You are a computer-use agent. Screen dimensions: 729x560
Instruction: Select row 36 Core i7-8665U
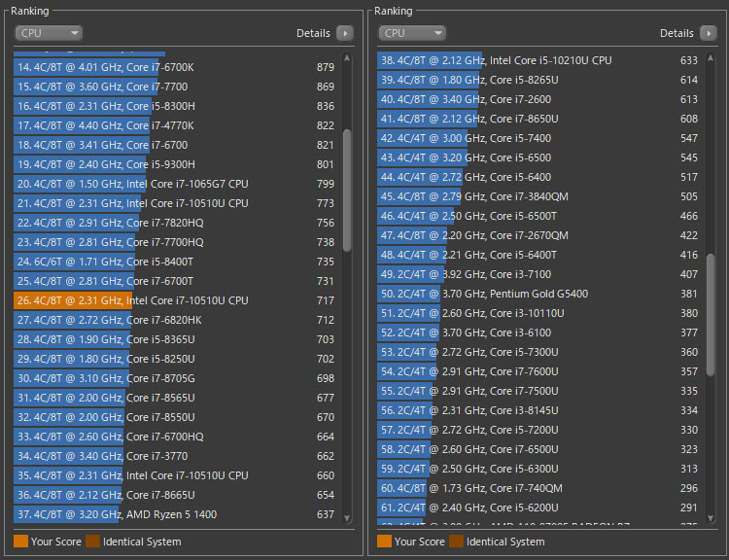pyautogui.click(x=176, y=495)
